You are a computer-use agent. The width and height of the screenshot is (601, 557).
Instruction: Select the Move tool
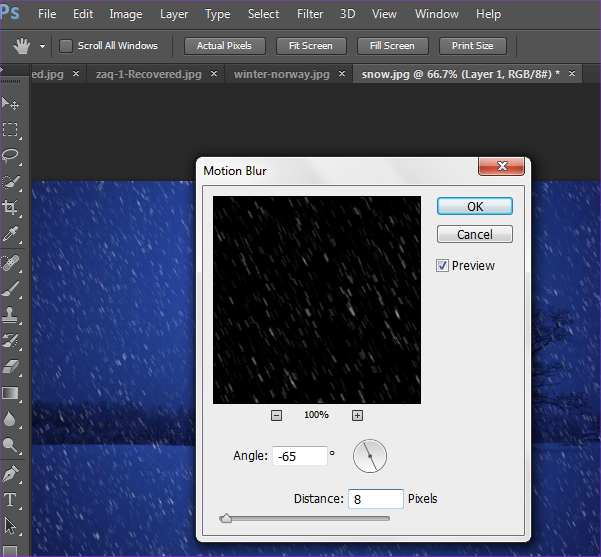(11, 104)
